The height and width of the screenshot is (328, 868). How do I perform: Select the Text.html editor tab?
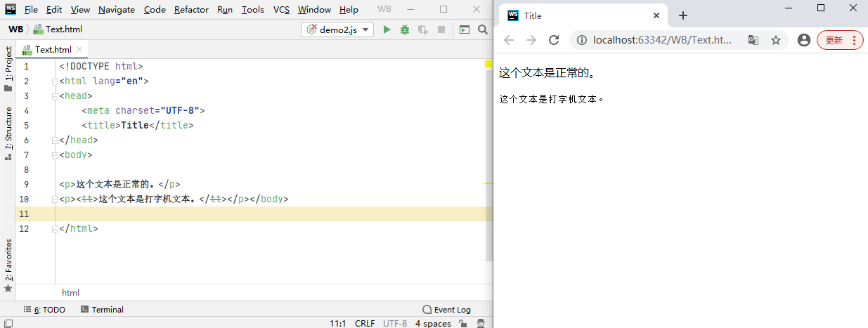[x=53, y=50]
